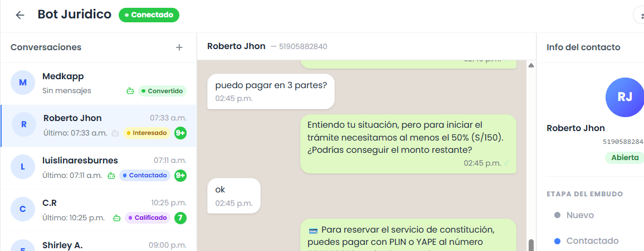The height and width of the screenshot is (251, 644).
Task: Click 'Bot Juridico' title
Action: tap(74, 15)
